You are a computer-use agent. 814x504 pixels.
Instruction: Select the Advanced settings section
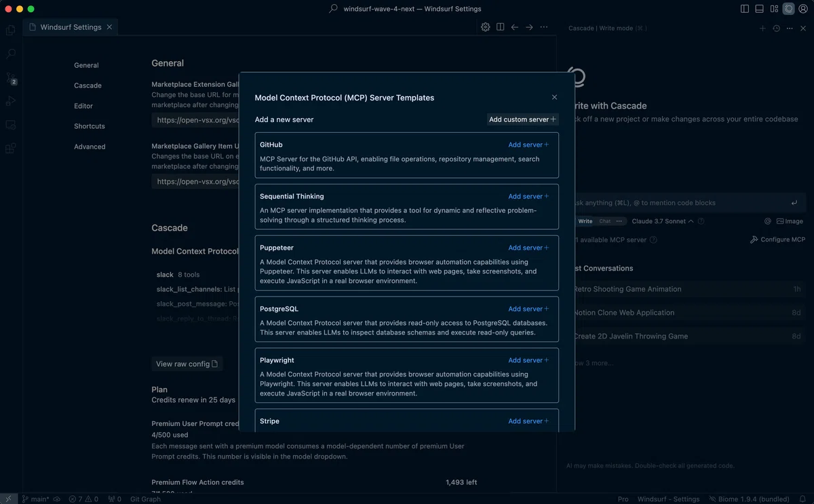[90, 147]
